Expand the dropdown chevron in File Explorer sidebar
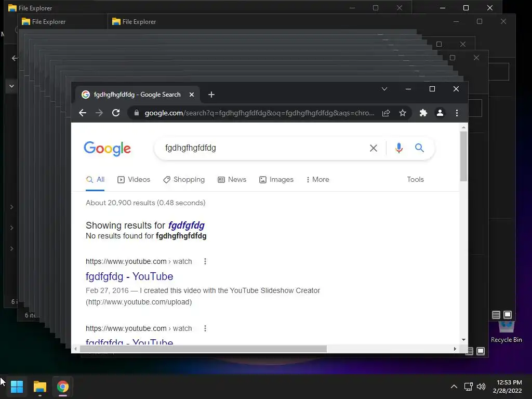Image resolution: width=532 pixels, height=399 pixels. 11,86
